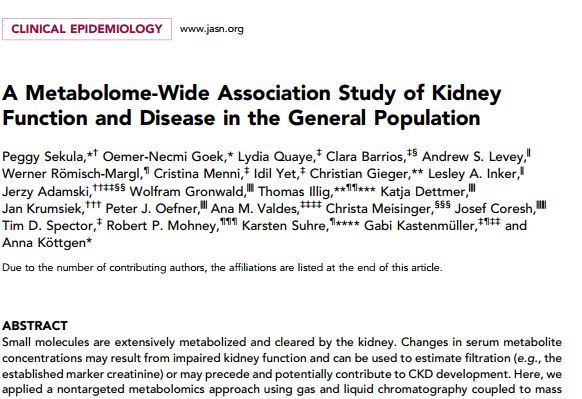The image size is (582, 399).
Task: Click author Jerzy Adamski
Action: pos(46,192)
